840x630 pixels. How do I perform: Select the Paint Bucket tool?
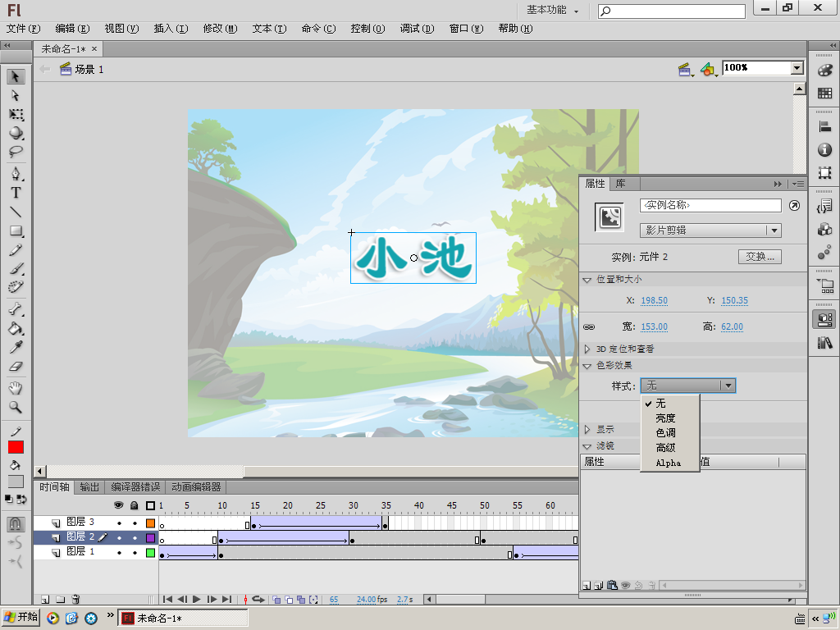click(16, 328)
